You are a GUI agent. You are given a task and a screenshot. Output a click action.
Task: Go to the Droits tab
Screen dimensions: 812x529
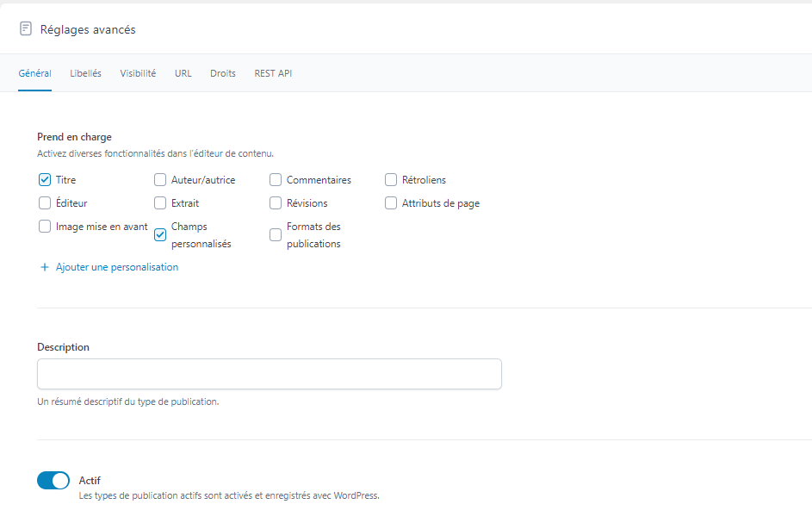pyautogui.click(x=222, y=73)
